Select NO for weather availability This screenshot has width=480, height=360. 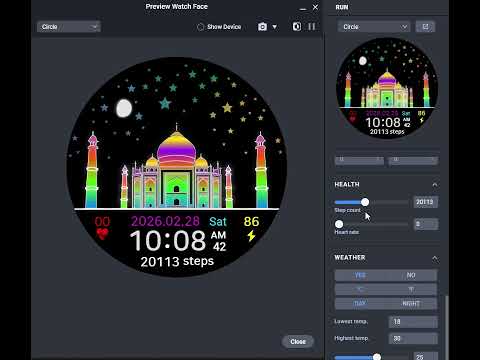[411, 275]
